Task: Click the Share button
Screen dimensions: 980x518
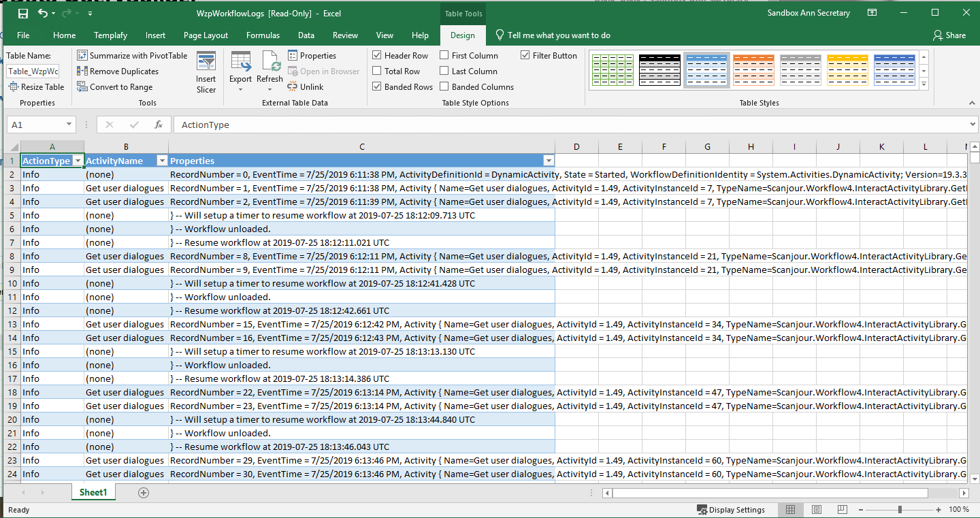Action: (x=949, y=35)
